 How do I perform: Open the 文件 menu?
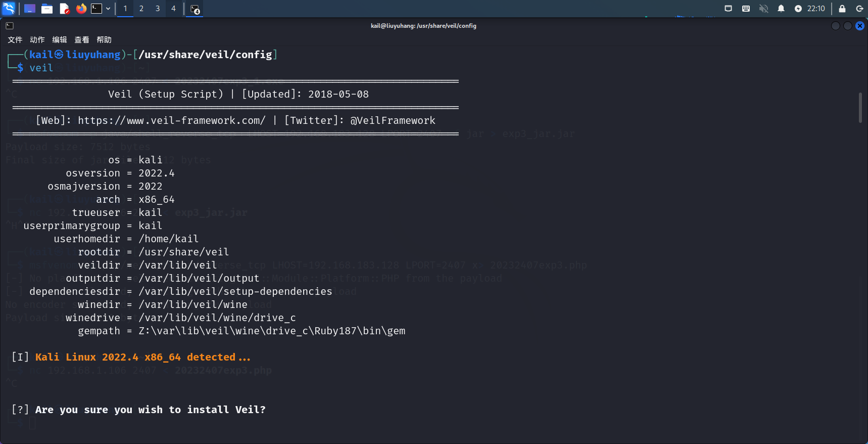coord(15,40)
